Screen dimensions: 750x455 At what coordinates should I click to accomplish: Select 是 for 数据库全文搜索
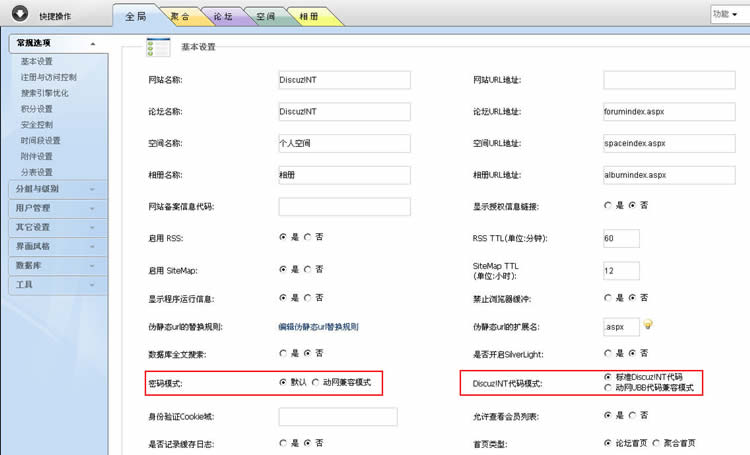click(x=284, y=353)
